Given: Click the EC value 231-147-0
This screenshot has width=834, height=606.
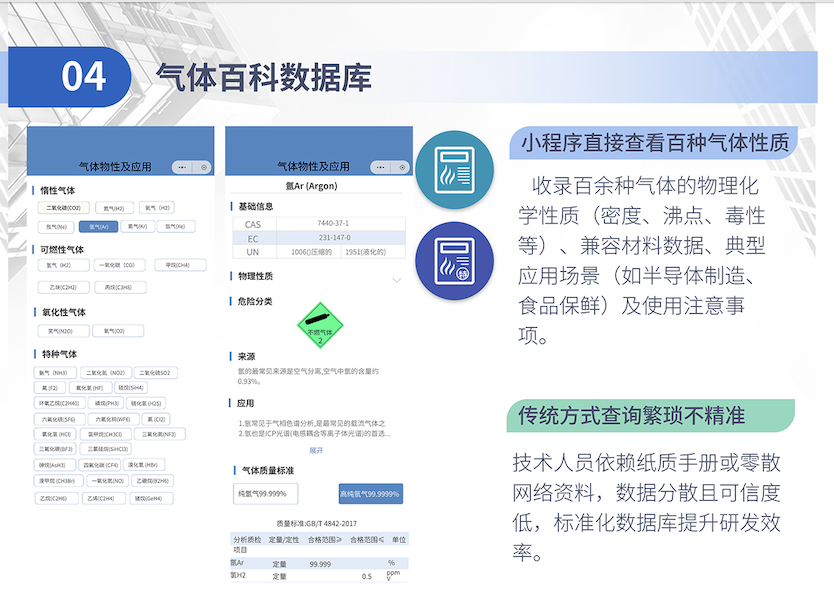Looking at the screenshot, I should click(x=335, y=238).
